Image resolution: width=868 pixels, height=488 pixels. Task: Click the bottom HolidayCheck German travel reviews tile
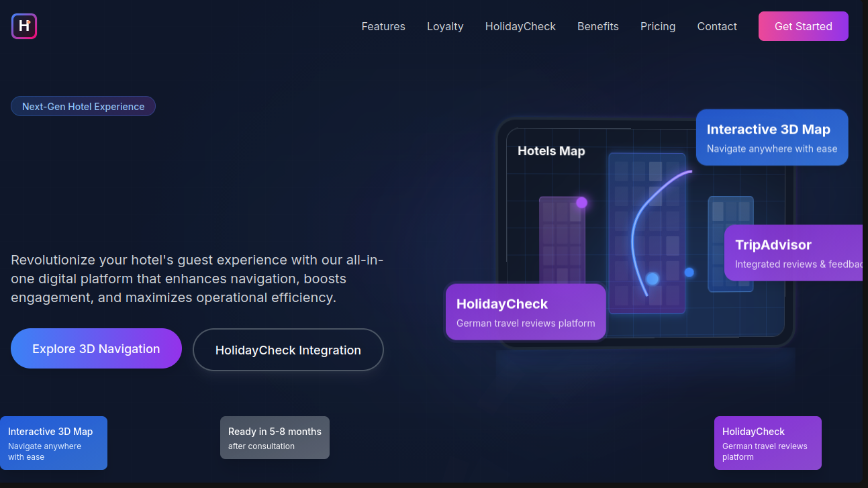click(768, 443)
